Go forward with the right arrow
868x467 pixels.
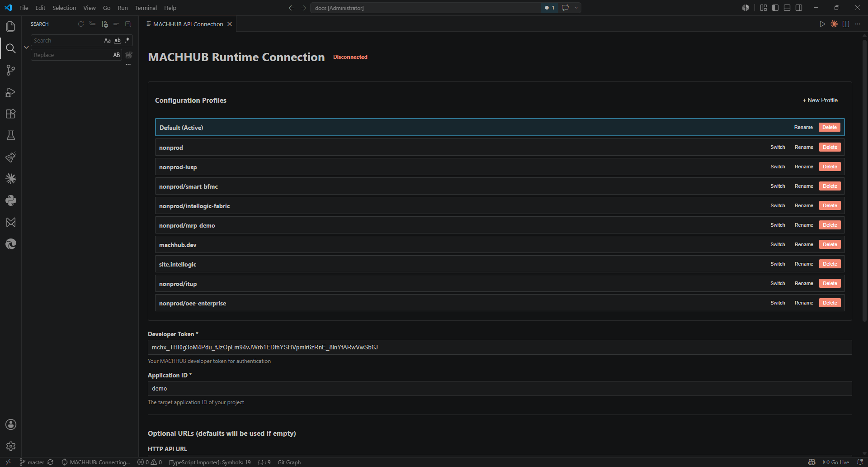coord(303,8)
